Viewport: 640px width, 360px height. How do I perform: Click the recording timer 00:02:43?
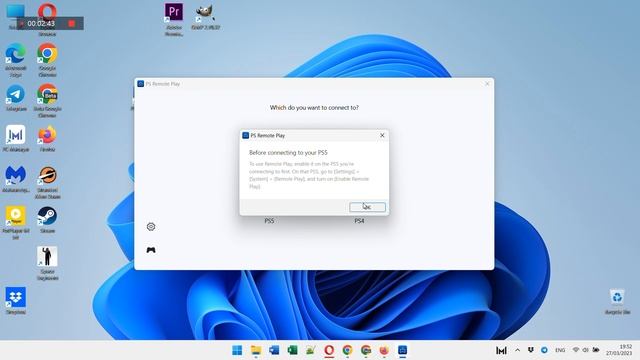pyautogui.click(x=41, y=23)
